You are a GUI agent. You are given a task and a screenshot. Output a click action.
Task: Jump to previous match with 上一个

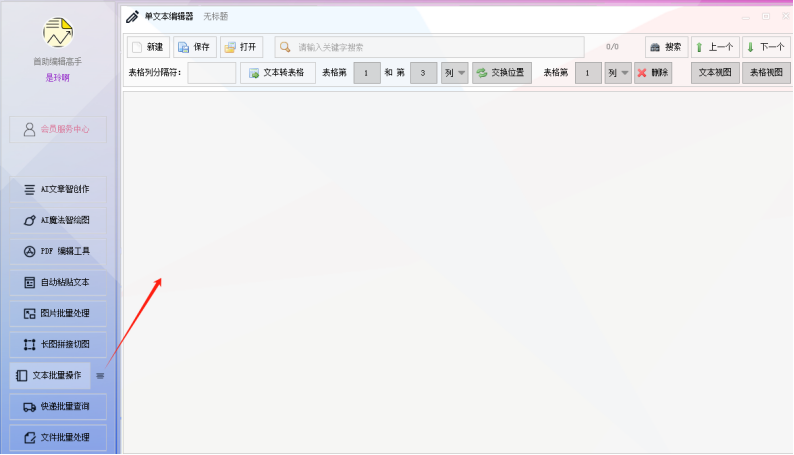point(716,47)
